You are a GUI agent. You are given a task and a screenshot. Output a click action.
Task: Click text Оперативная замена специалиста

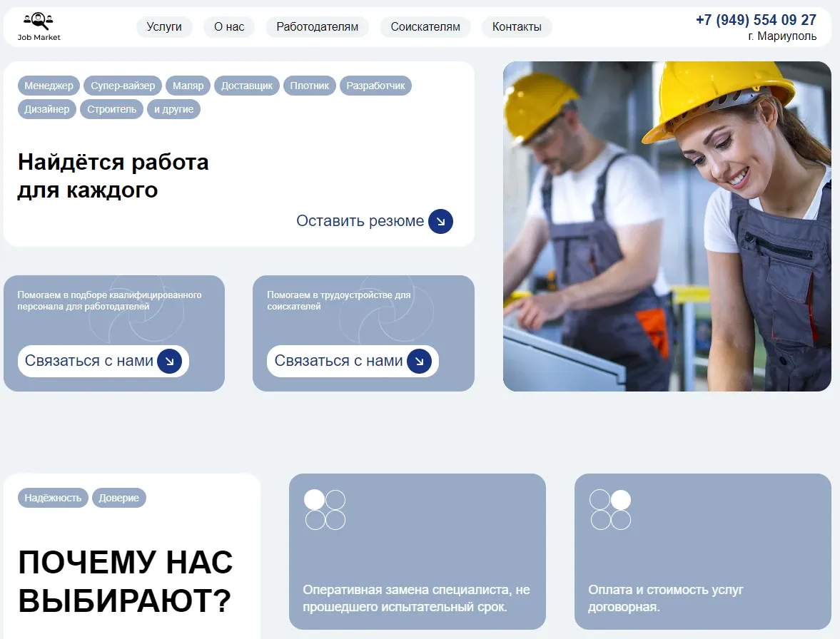[x=416, y=598]
